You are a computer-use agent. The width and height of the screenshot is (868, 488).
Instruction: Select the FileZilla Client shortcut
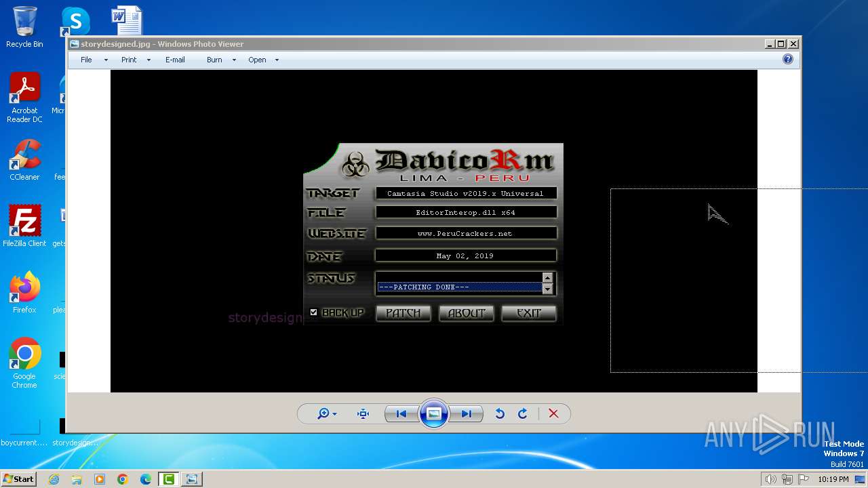point(24,226)
